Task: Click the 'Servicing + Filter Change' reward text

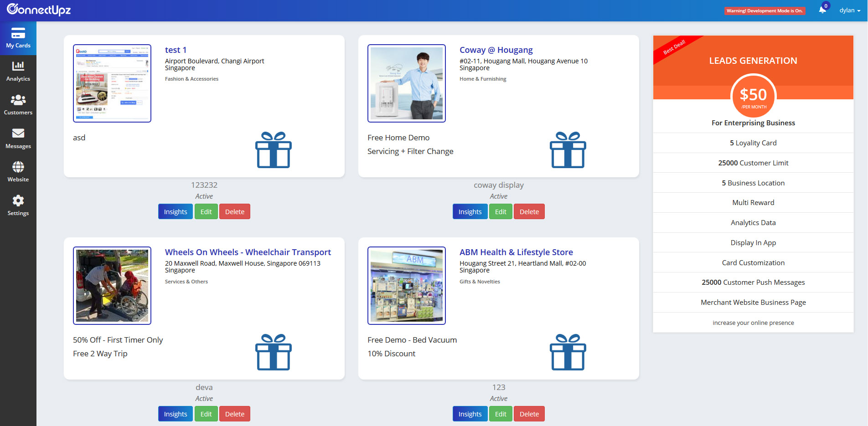Action: click(410, 151)
